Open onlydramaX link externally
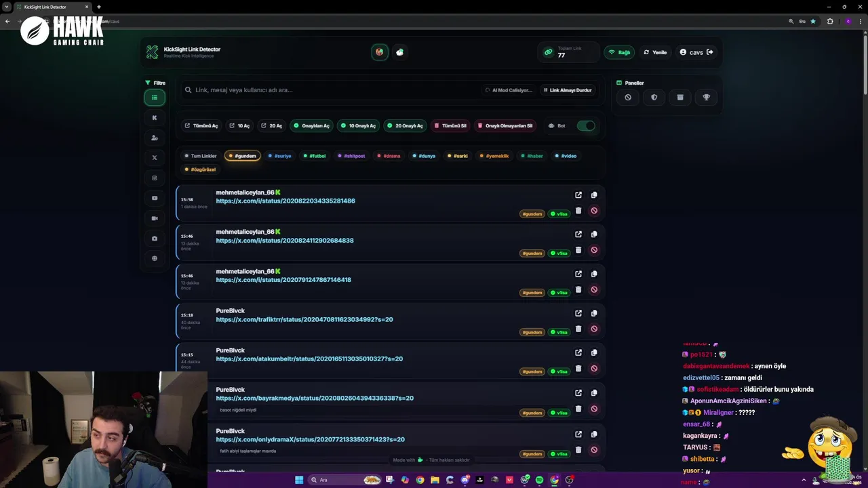868x488 pixels. pyautogui.click(x=578, y=434)
